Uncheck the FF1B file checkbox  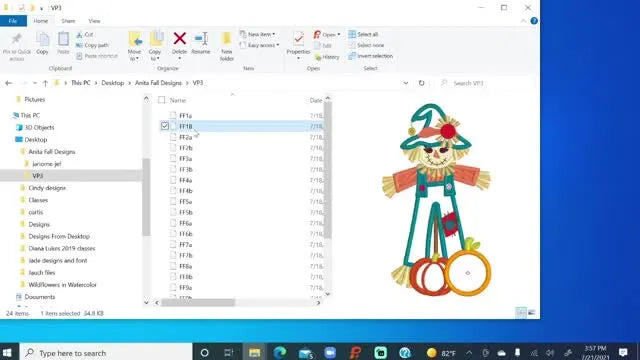[165, 126]
